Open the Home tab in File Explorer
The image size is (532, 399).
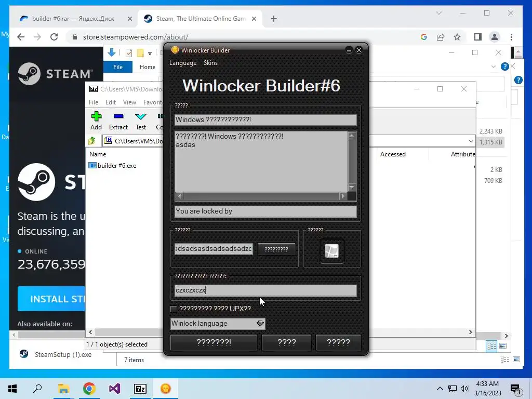coord(147,67)
